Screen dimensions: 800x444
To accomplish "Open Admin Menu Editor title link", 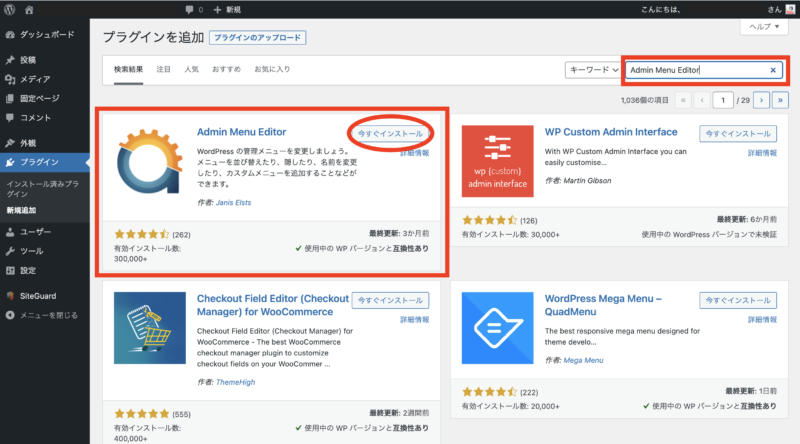I will [241, 132].
